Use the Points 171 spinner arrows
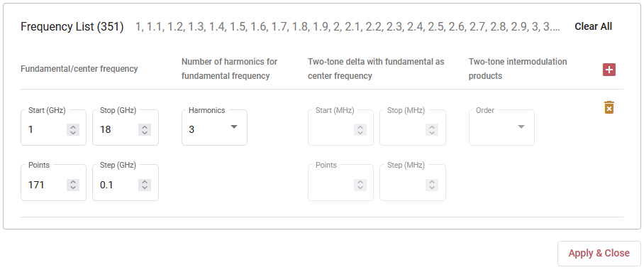 tap(73, 185)
